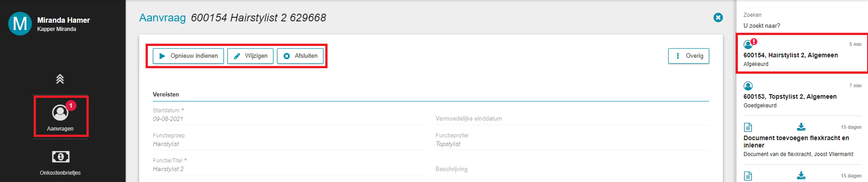This screenshot has height=182, width=868.
Task: Select 600154 Hairstylist 2 Afgekeurd item
Action: pos(802,53)
